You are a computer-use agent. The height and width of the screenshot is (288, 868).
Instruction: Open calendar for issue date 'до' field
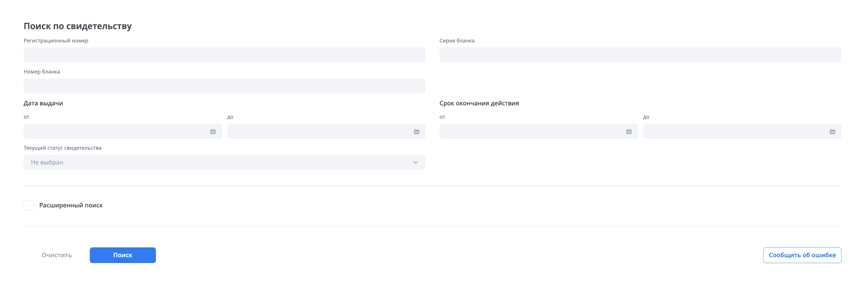pyautogui.click(x=416, y=132)
